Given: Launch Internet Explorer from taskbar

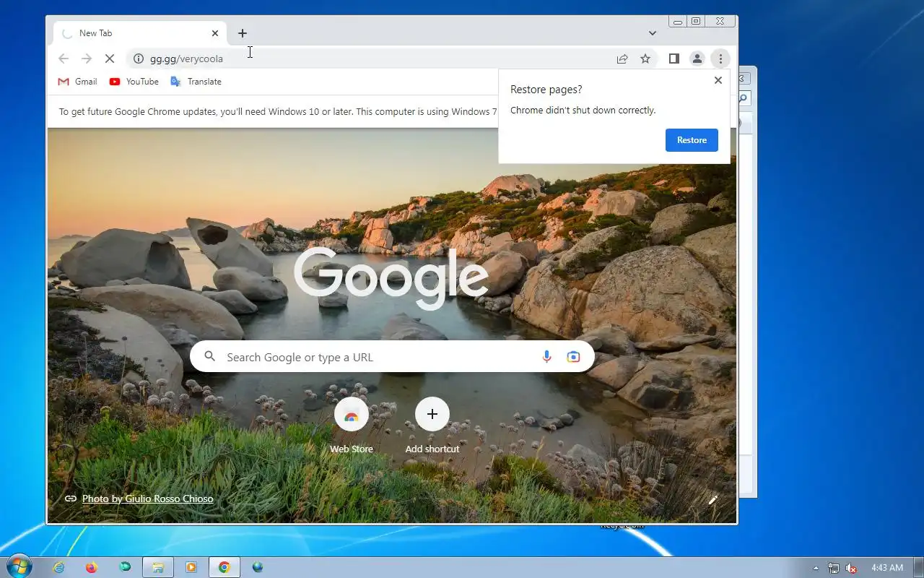Looking at the screenshot, I should 58,568.
